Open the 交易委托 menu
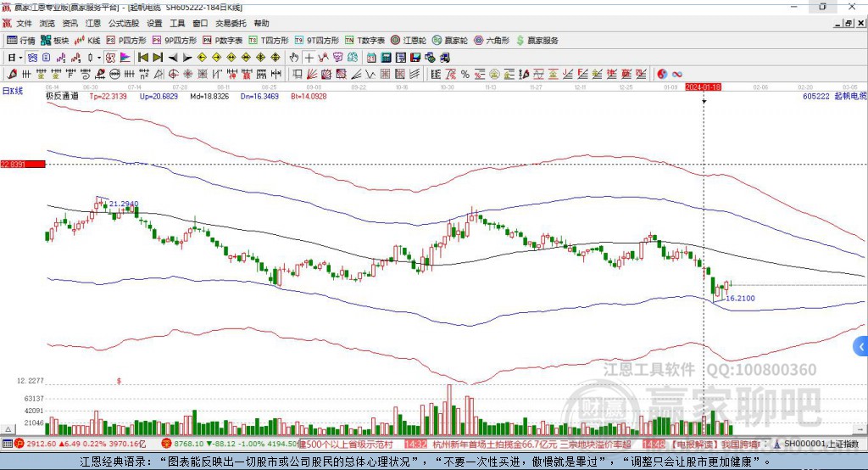This screenshot has width=868, height=470. tap(231, 23)
